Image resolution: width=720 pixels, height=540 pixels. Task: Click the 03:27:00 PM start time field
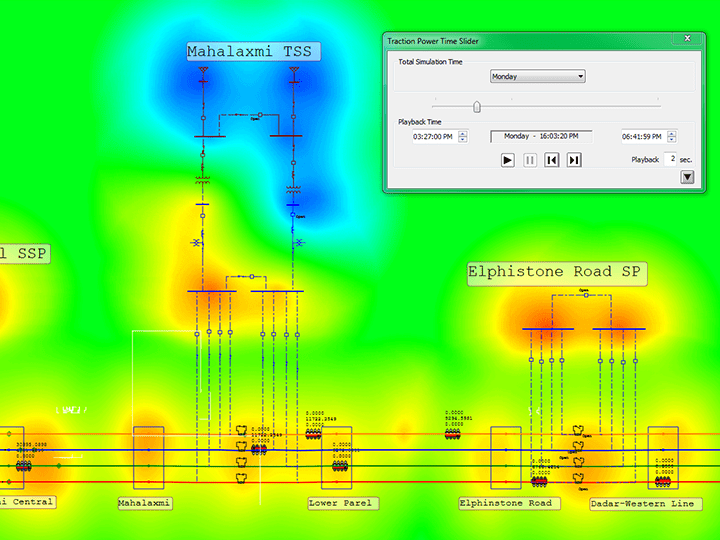click(434, 137)
